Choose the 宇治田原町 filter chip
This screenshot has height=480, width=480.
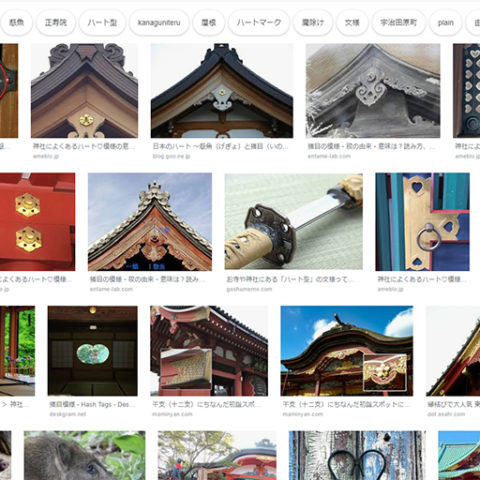point(399,23)
